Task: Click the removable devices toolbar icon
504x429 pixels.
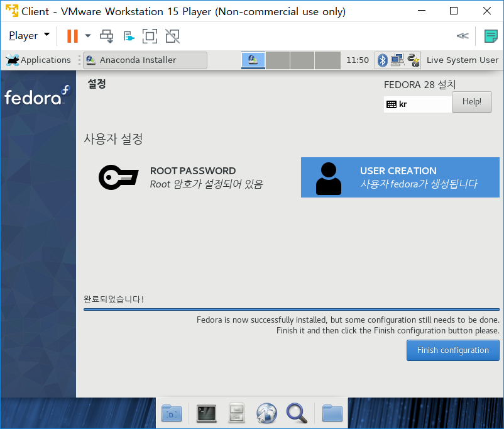Action: [129, 36]
